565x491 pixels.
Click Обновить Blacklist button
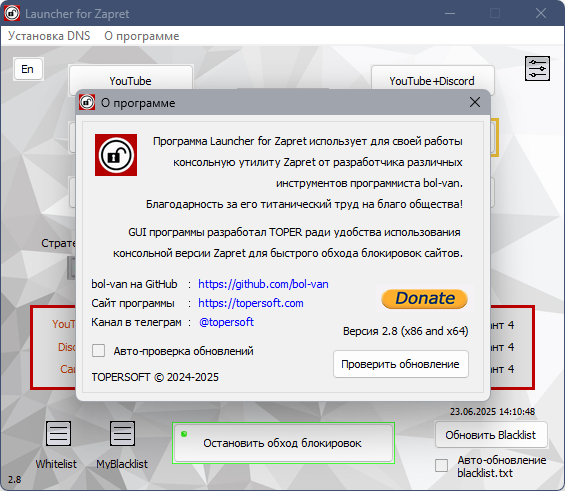tap(491, 435)
